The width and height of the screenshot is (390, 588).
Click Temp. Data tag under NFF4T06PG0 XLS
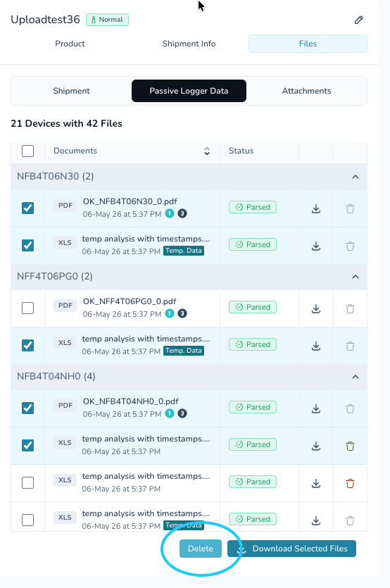184,351
